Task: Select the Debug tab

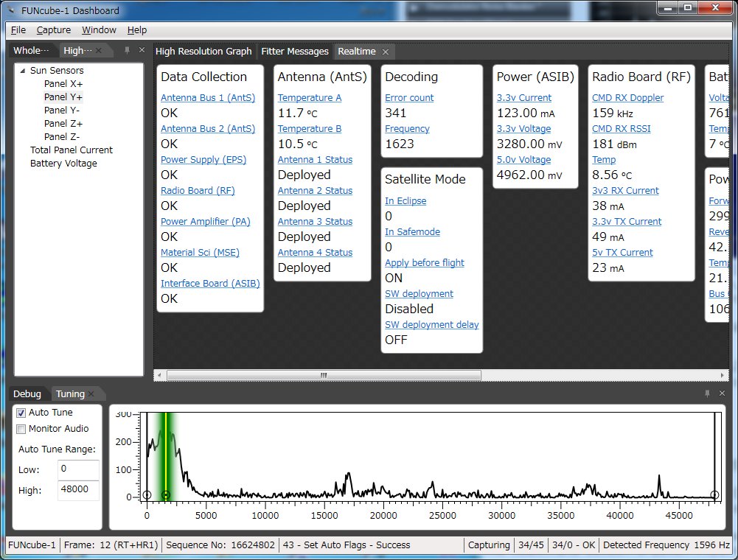Action: pos(27,394)
